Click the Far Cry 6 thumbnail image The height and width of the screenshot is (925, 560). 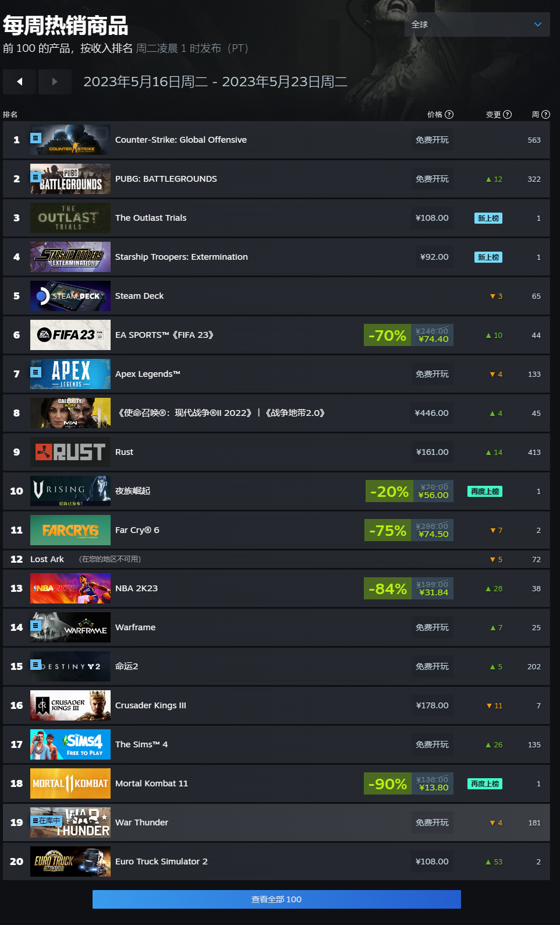pyautogui.click(x=70, y=530)
